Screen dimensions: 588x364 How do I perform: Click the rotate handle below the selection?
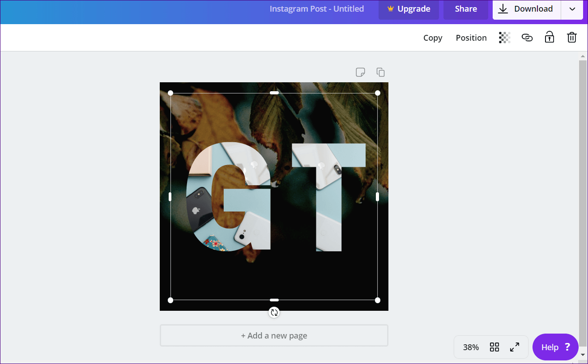tap(274, 313)
